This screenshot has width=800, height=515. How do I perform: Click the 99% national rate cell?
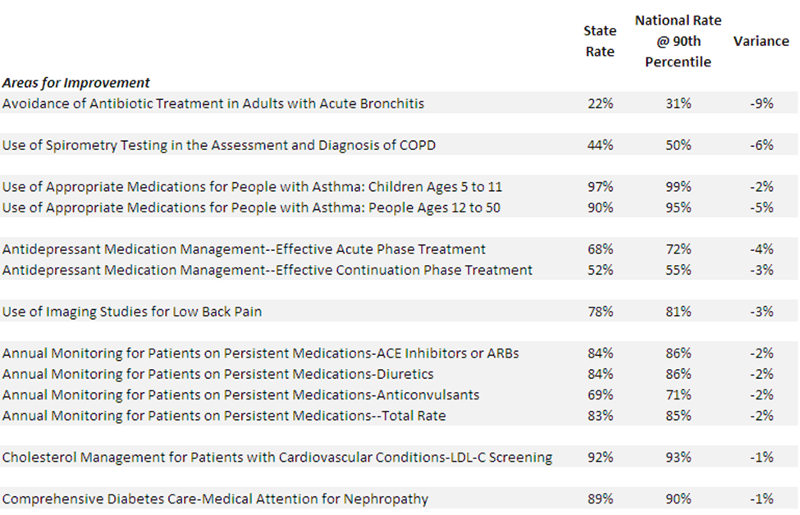[680, 187]
